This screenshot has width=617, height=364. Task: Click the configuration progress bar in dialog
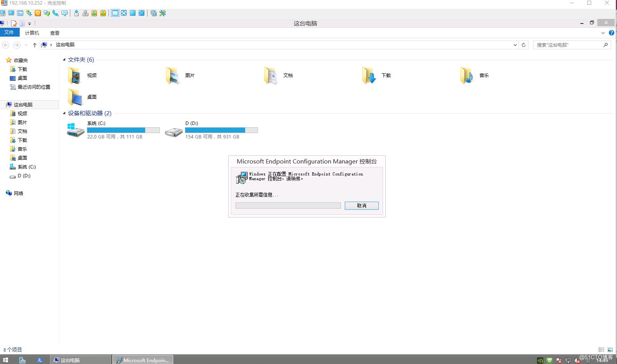[288, 206]
